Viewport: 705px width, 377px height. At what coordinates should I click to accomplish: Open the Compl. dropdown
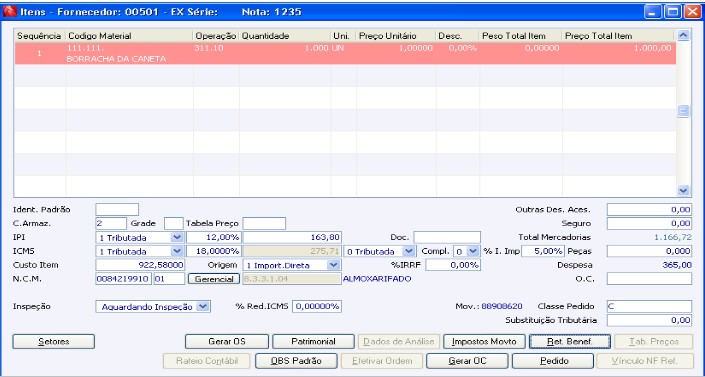click(x=473, y=251)
